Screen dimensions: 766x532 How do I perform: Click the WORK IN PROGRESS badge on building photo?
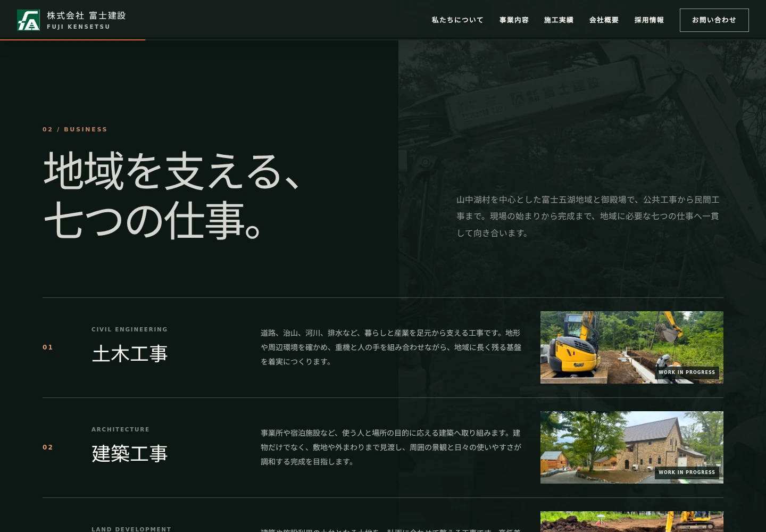pos(687,472)
